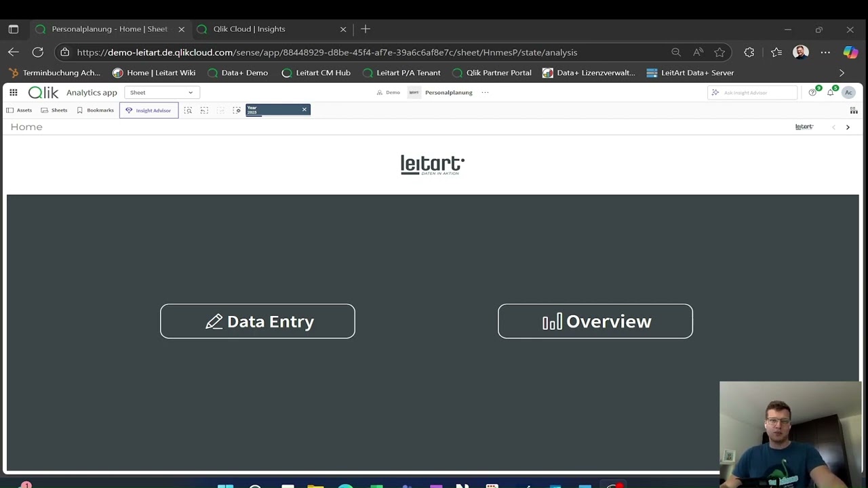This screenshot has height=488, width=868.
Task: Open browser profile picture
Action: tap(801, 52)
